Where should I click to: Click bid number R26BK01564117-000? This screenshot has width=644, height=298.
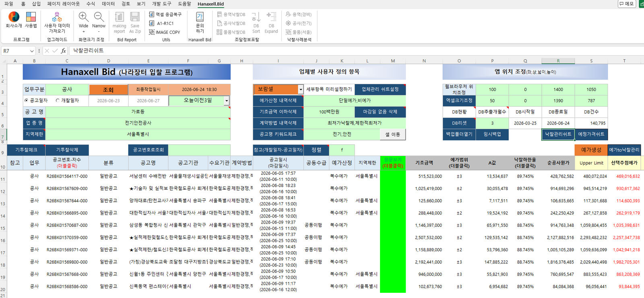click(67, 176)
